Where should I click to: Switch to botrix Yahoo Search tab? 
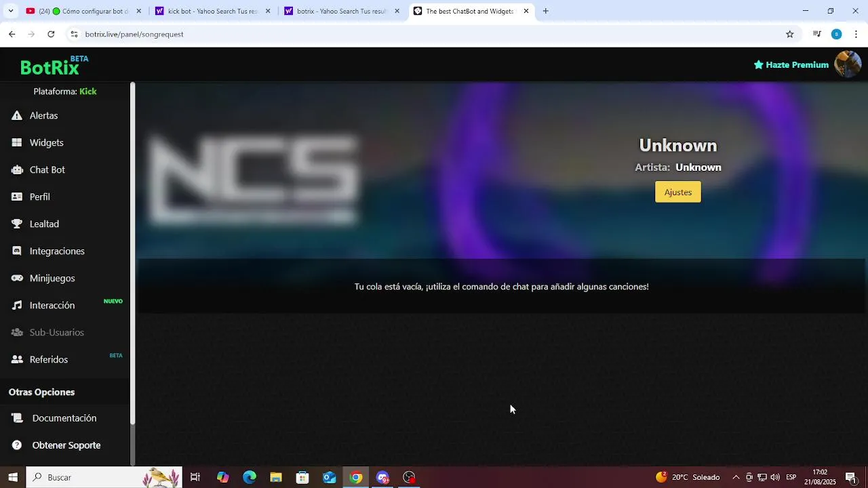point(341,11)
